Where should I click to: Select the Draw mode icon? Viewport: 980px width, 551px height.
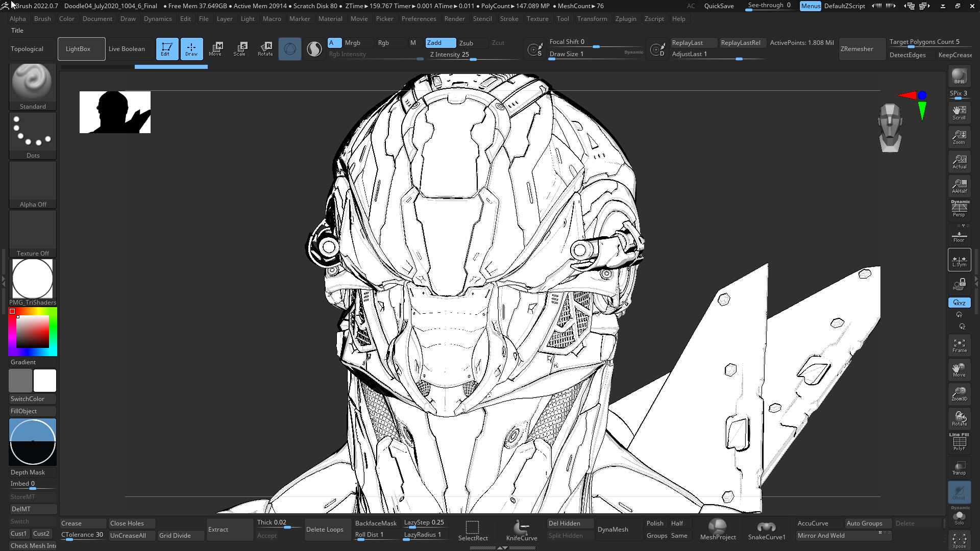pos(191,49)
